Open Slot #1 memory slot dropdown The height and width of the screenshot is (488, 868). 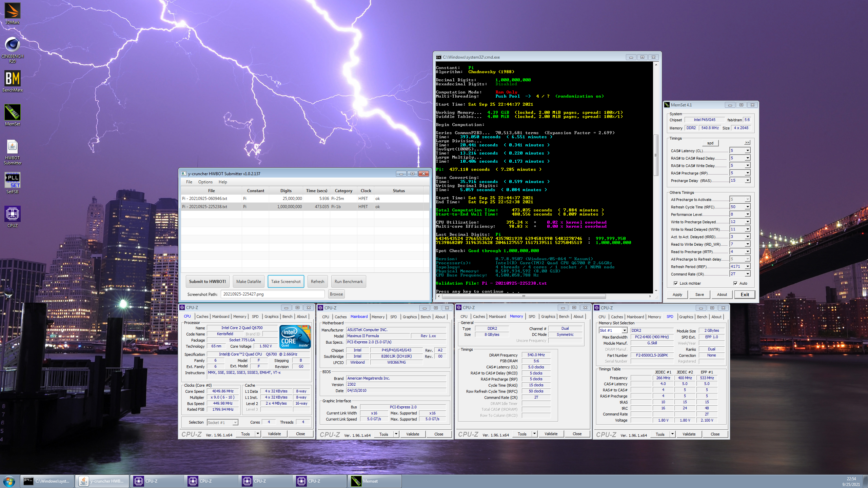click(x=624, y=330)
